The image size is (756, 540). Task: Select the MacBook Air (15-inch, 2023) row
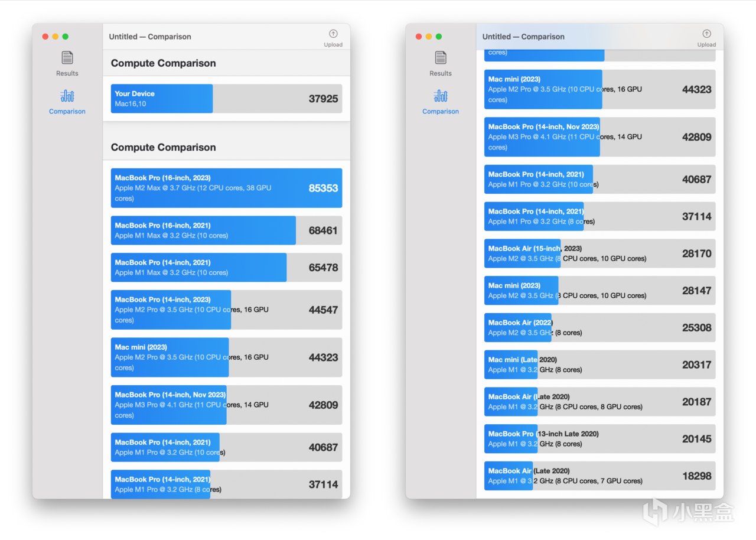point(599,253)
